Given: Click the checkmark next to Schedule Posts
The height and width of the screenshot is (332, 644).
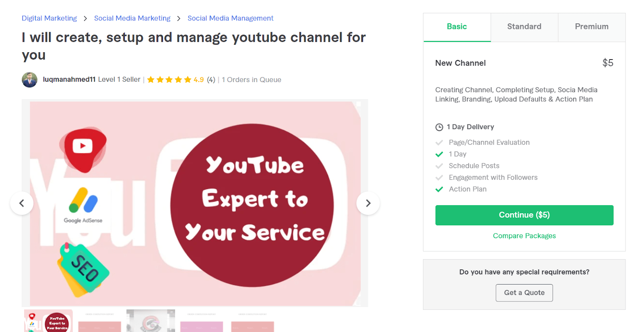Looking at the screenshot, I should pos(439,166).
